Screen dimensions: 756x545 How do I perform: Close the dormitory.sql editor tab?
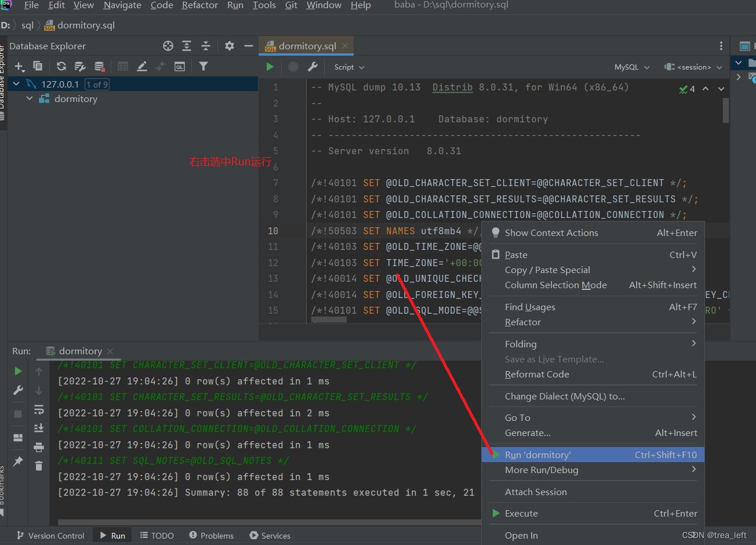pyautogui.click(x=346, y=46)
